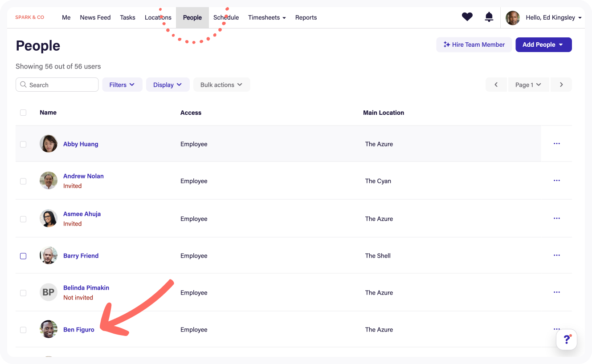Toggle the select-all checkbox in header row

click(x=23, y=113)
